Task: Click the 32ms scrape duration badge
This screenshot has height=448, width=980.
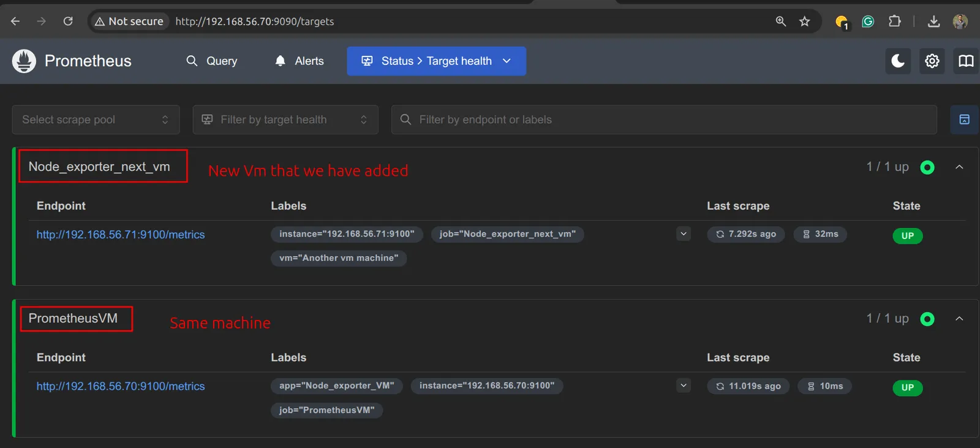Action: point(820,234)
